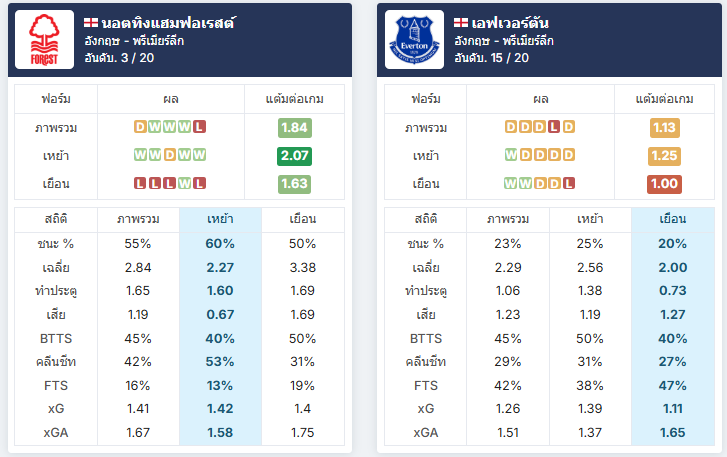
Task: Select ภาพรวม column header in Forest stats
Action: (x=138, y=219)
